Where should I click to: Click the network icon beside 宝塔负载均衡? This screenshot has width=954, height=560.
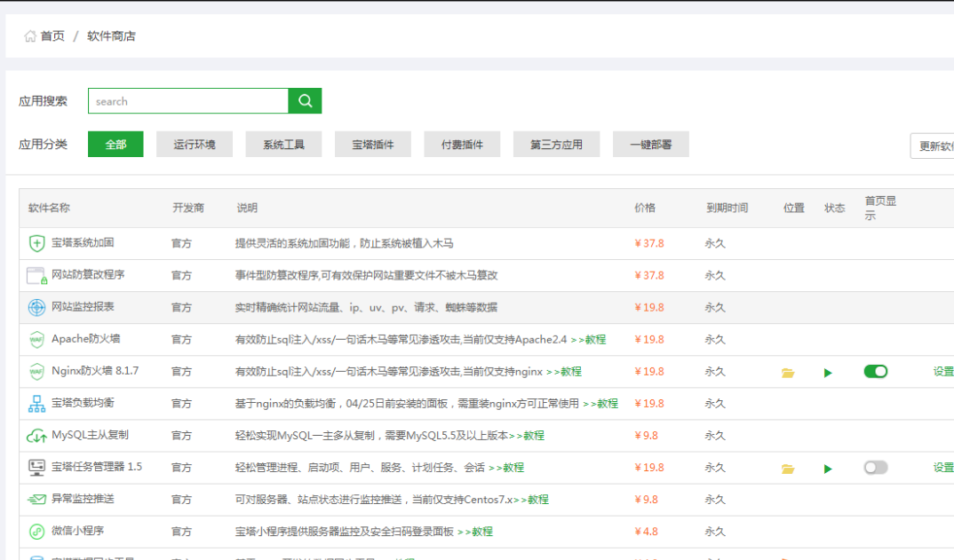click(36, 404)
